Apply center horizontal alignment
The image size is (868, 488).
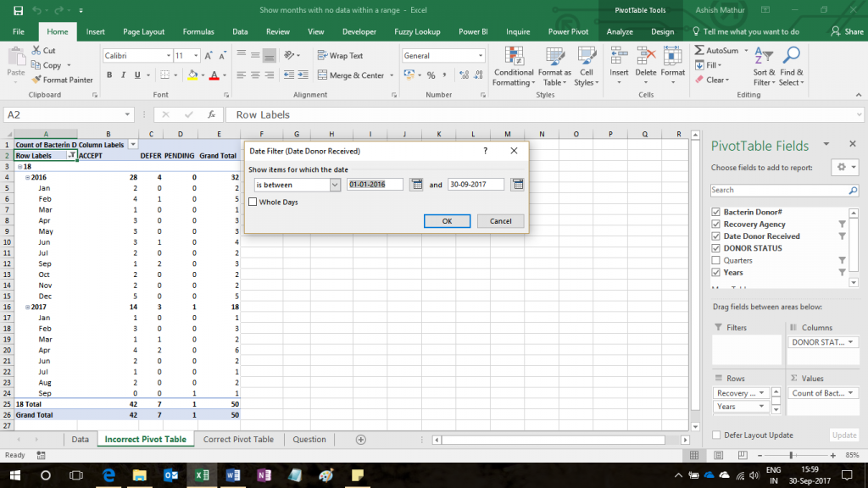point(255,75)
